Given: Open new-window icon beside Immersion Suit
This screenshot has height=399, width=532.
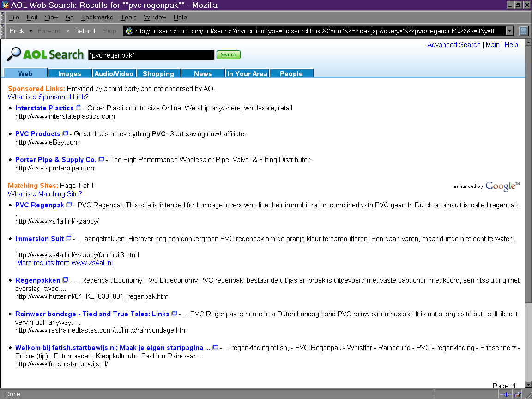Looking at the screenshot, I should (x=68, y=238).
